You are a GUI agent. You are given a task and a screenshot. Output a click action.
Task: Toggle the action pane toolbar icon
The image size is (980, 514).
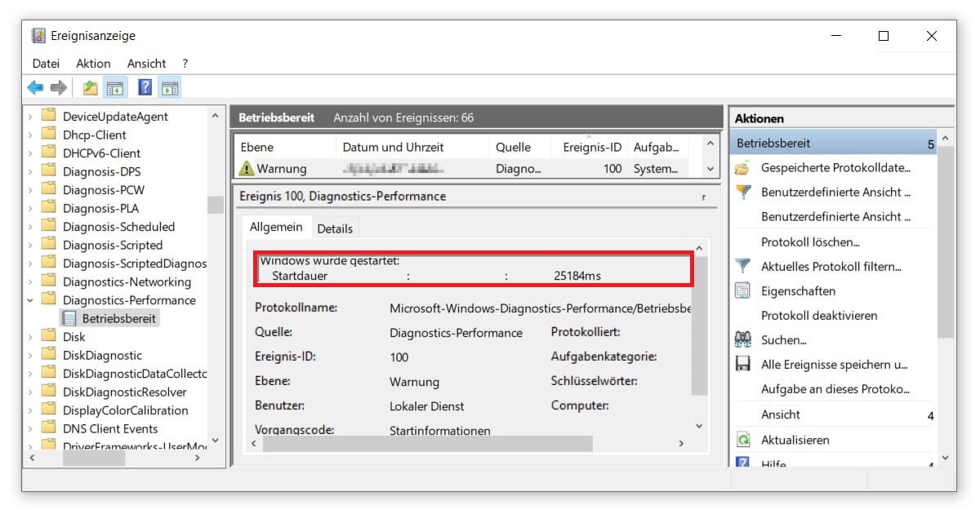point(170,87)
